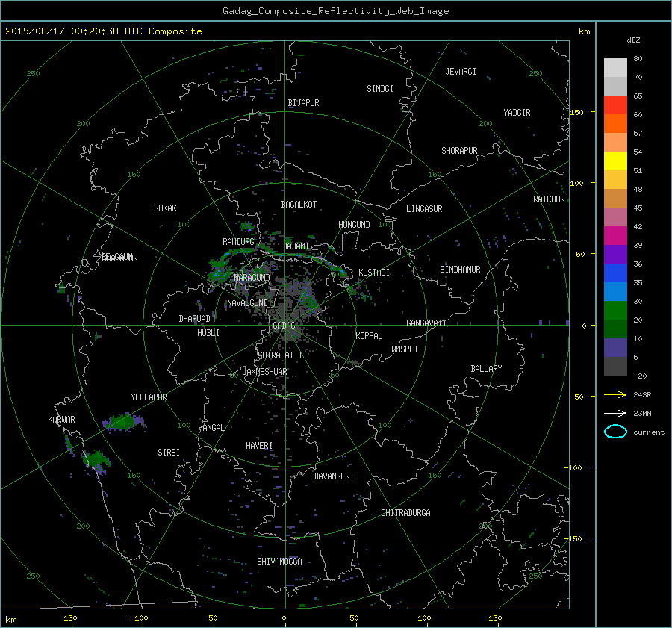Click the BAGALKOT city label
The width and height of the screenshot is (672, 628).
(x=299, y=205)
